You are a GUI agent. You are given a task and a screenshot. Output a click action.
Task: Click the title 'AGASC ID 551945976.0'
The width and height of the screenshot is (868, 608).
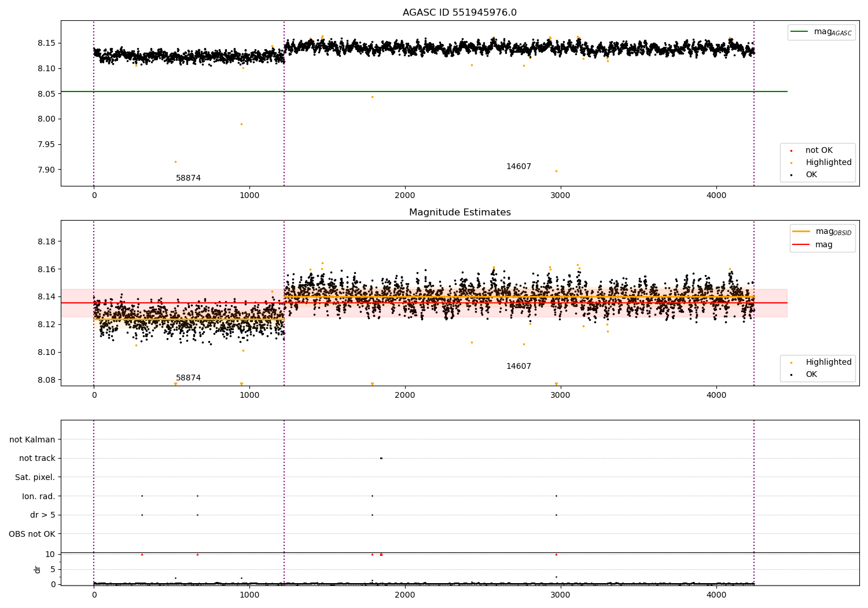459,13
